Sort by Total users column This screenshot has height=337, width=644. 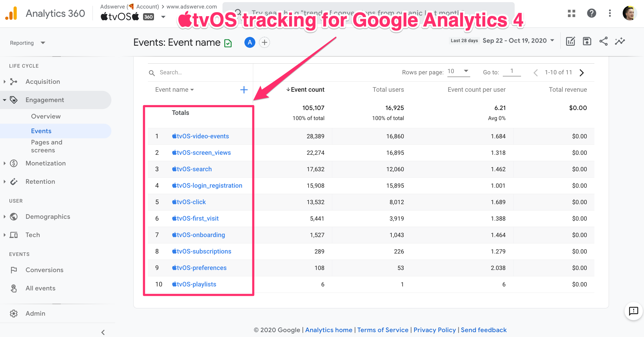click(388, 90)
